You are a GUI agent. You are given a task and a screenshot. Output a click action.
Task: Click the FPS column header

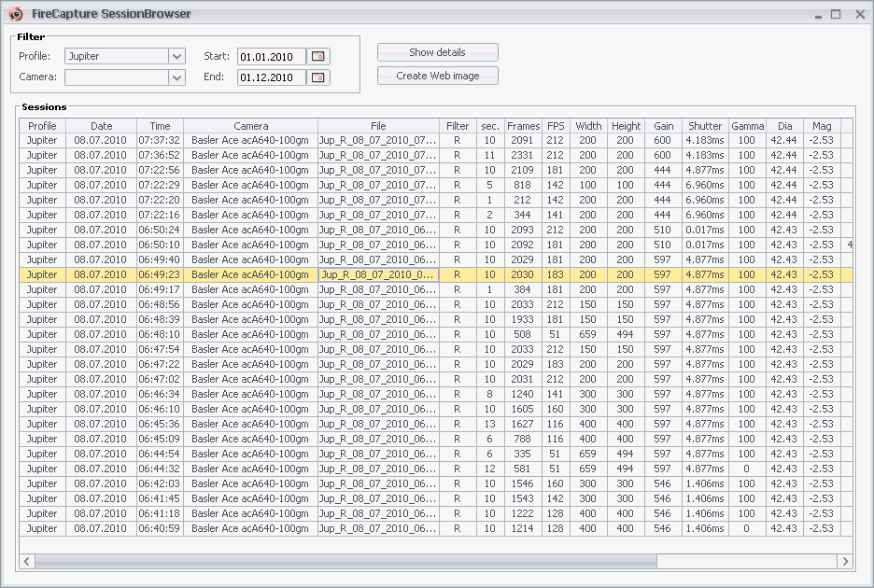pos(556,126)
